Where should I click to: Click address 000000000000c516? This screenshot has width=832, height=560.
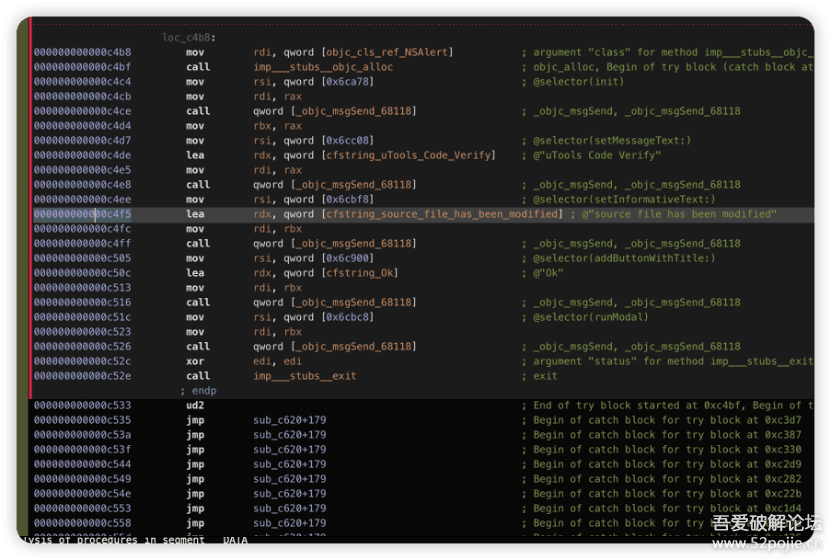pyautogui.click(x=82, y=302)
